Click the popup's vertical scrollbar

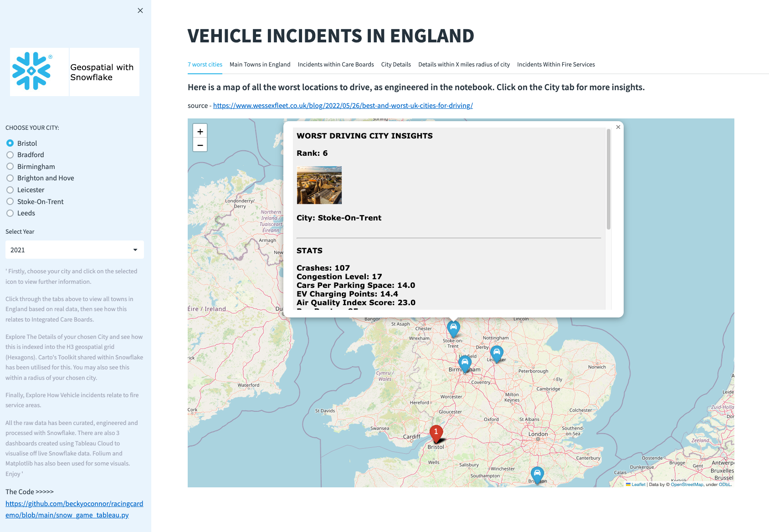click(608, 179)
